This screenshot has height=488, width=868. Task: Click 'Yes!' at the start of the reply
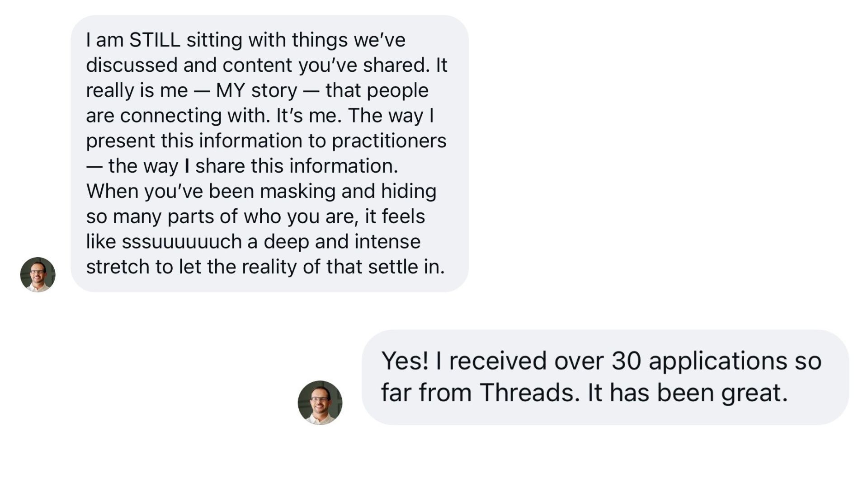(405, 361)
